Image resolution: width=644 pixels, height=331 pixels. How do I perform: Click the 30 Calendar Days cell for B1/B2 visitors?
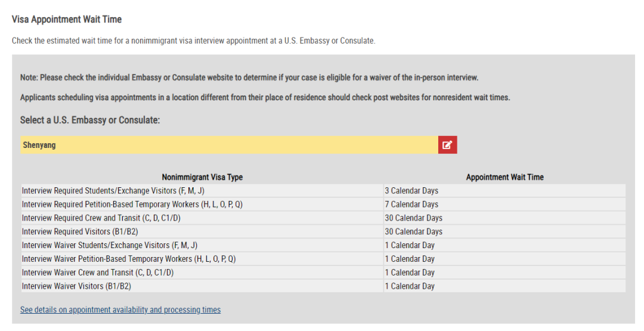pos(504,231)
